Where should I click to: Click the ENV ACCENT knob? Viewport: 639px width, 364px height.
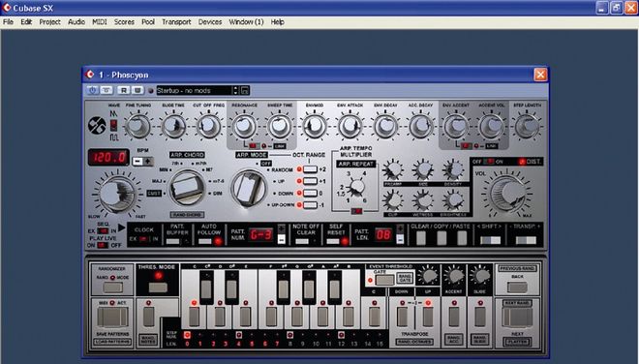(x=456, y=126)
